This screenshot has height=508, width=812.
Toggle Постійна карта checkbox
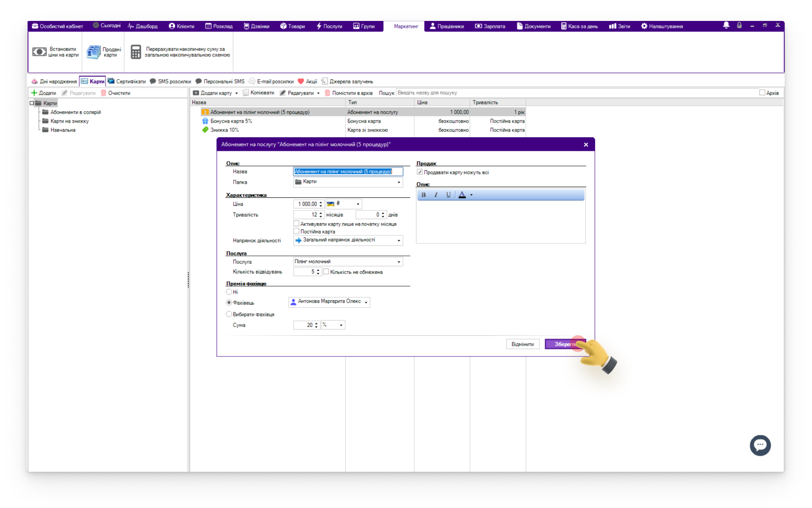coord(296,231)
